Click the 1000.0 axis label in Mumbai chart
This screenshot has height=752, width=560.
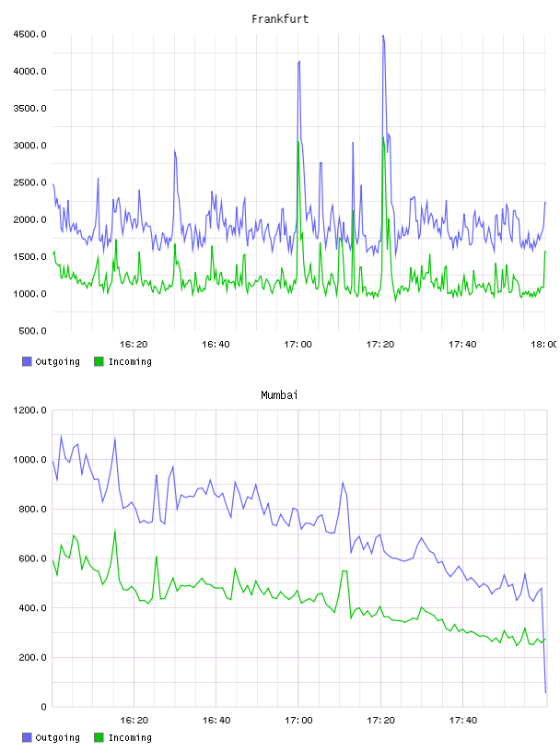click(29, 460)
